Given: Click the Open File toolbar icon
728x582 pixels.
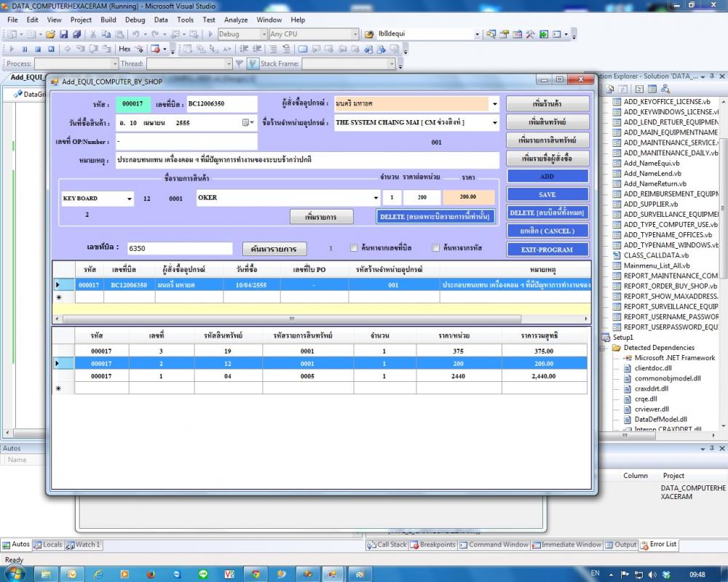Looking at the screenshot, I should [51, 34].
